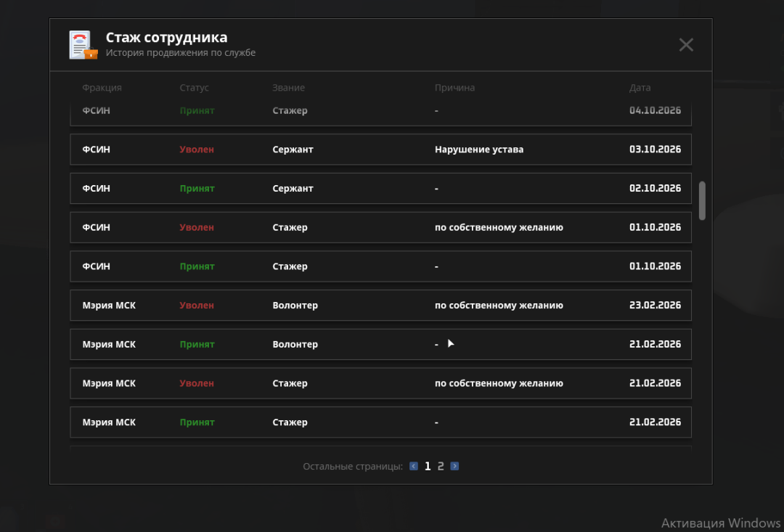
Task: Click the date 02.10.2026
Action: point(655,189)
